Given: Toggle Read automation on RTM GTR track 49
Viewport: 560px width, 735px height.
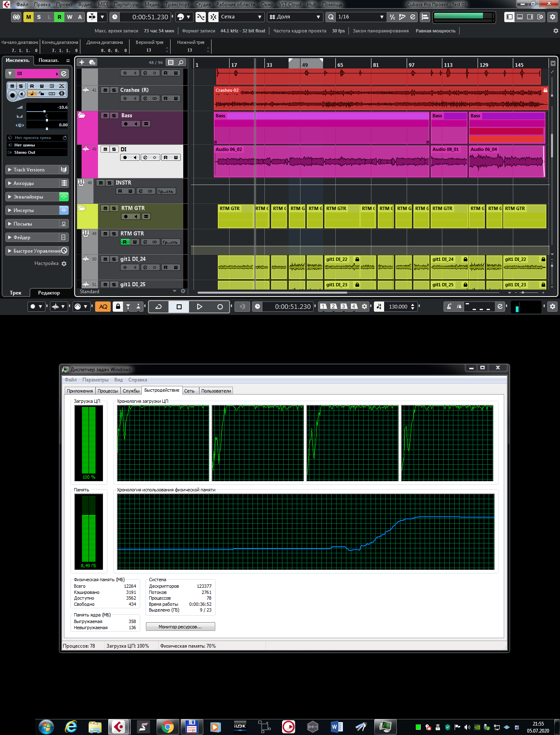Looking at the screenshot, I should pyautogui.click(x=125, y=242).
